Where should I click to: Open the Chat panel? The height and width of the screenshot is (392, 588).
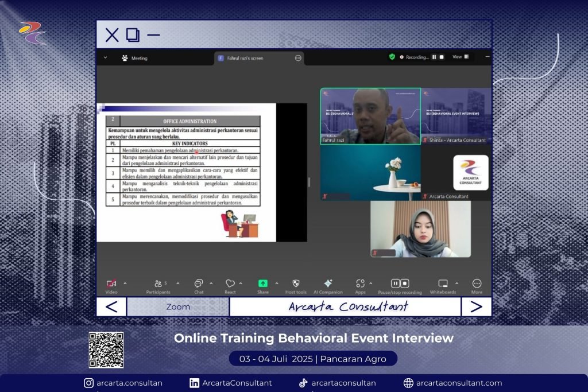(x=199, y=284)
